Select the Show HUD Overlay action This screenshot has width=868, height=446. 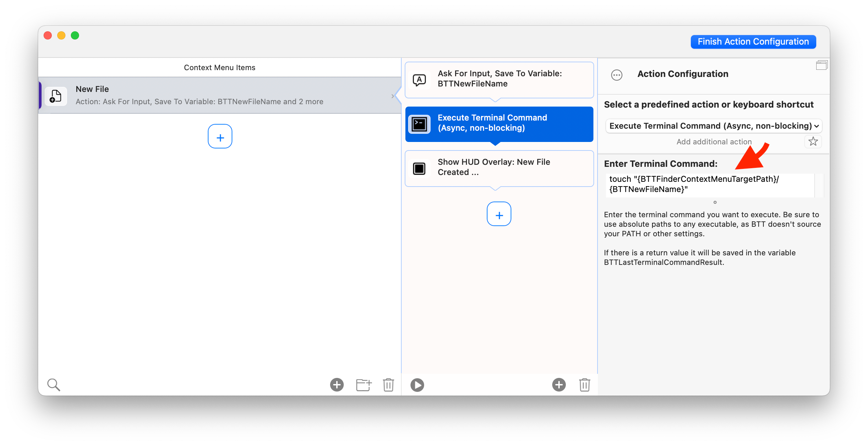499,168
